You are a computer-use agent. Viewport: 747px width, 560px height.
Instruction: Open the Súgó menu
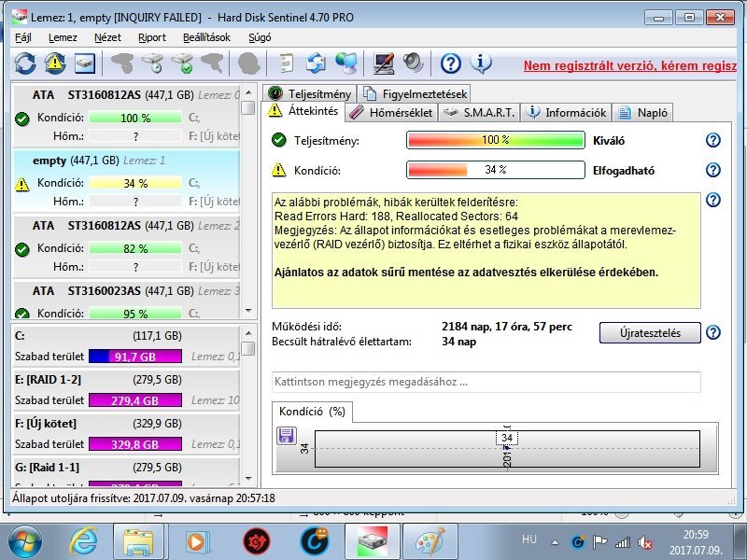pos(260,37)
